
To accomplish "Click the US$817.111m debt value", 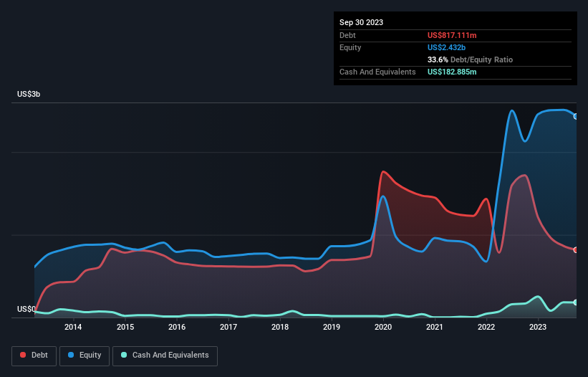I will tap(452, 35).
